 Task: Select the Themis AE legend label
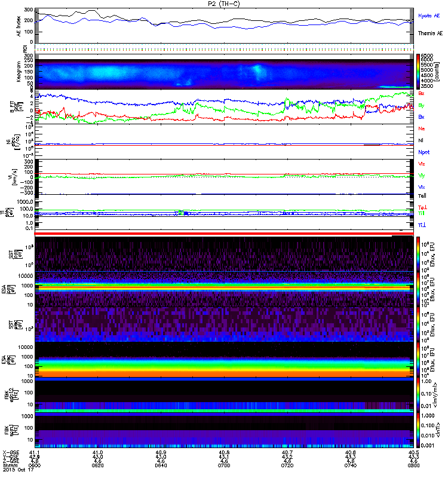pos(430,33)
